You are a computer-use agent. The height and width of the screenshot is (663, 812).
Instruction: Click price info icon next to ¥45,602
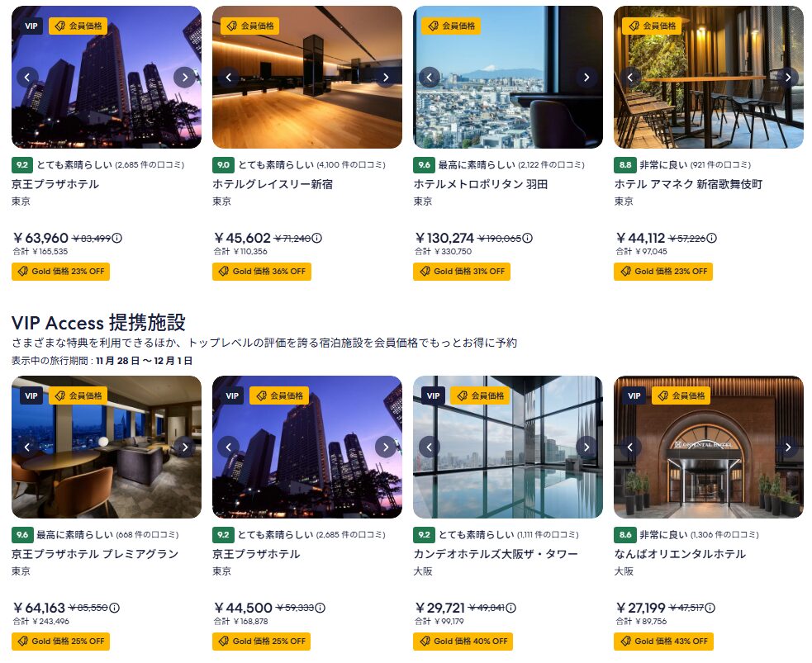pos(317,238)
